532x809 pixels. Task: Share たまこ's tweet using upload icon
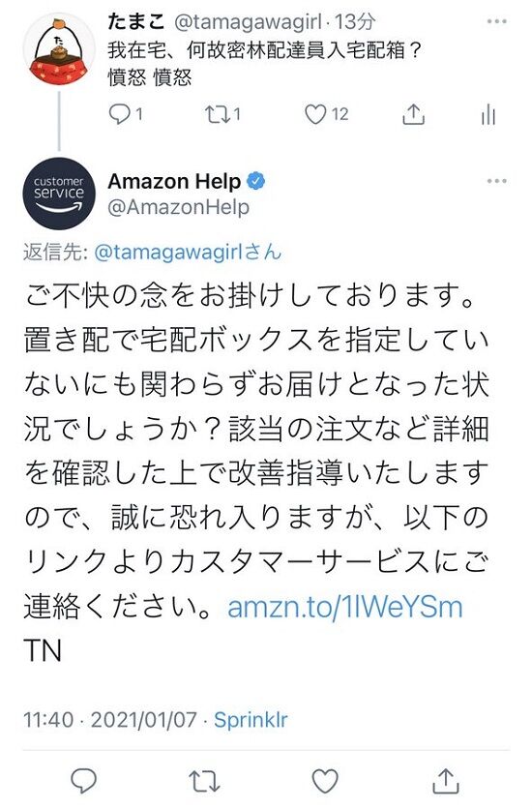(413, 114)
